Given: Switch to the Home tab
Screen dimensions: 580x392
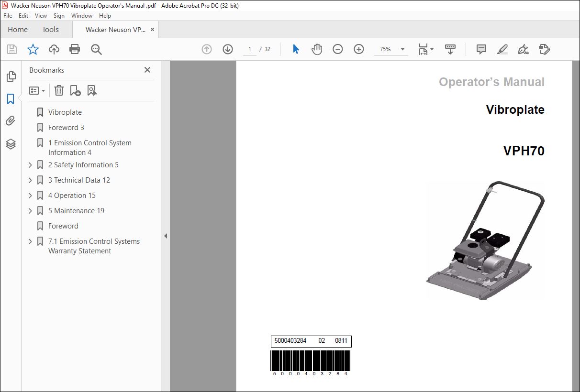Looking at the screenshot, I should [18, 30].
